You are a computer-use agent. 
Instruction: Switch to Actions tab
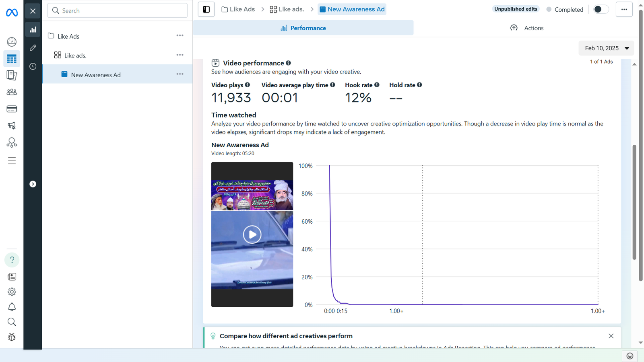click(527, 28)
